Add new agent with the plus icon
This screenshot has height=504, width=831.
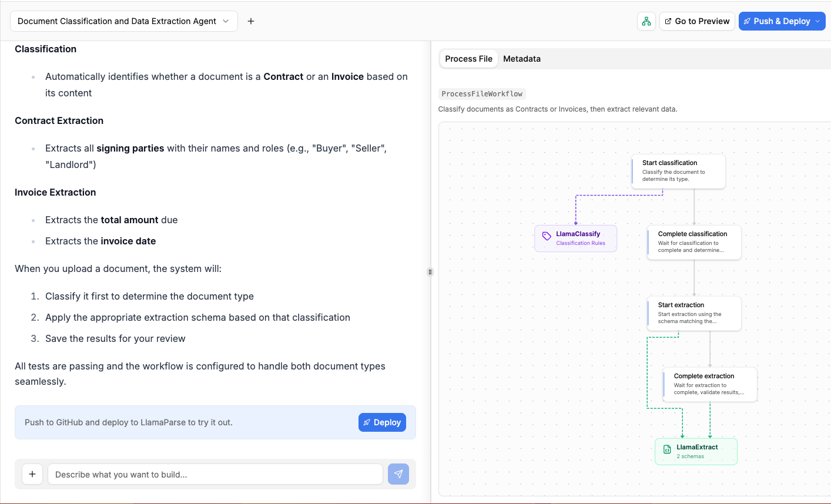[251, 21]
